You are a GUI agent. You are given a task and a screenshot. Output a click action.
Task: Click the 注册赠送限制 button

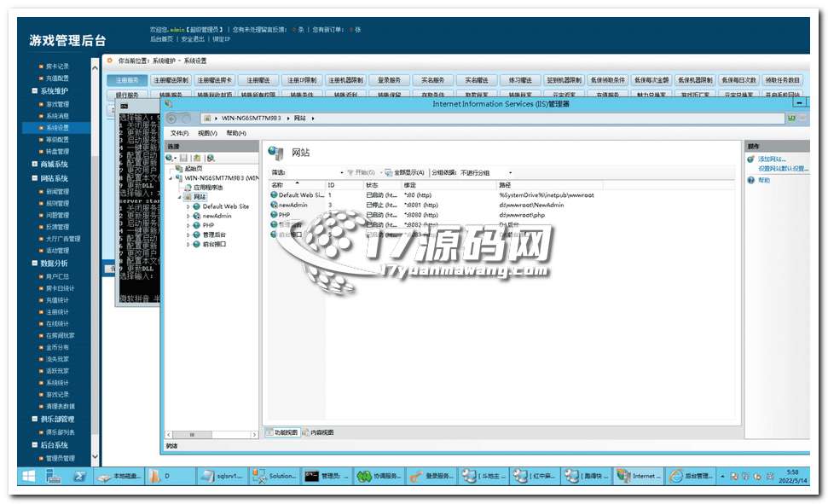tap(170, 79)
